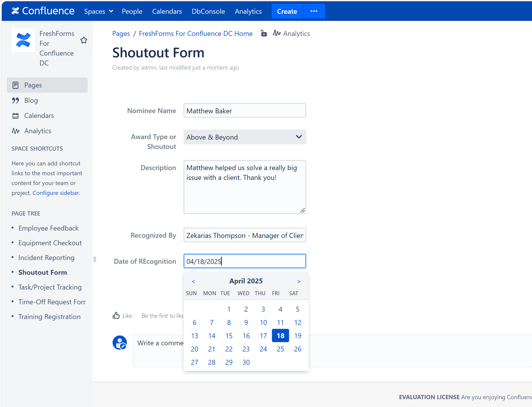Go to the previous month in the calendar
The width and height of the screenshot is (532, 407).
point(194,281)
